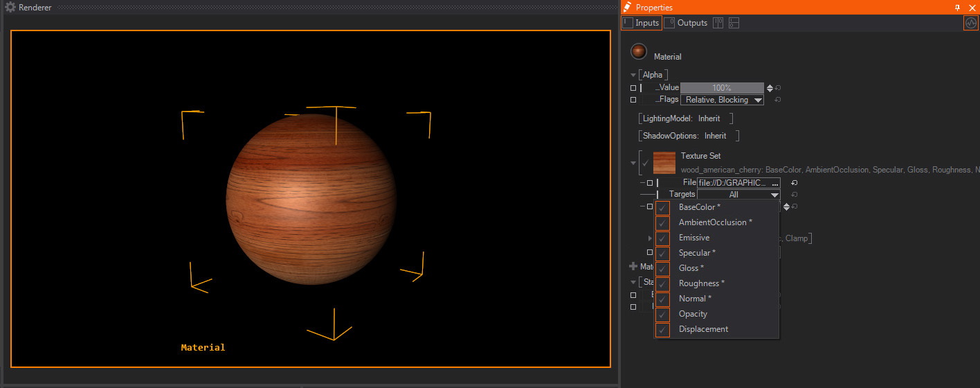Collapse the Alpha section

pyautogui.click(x=633, y=75)
